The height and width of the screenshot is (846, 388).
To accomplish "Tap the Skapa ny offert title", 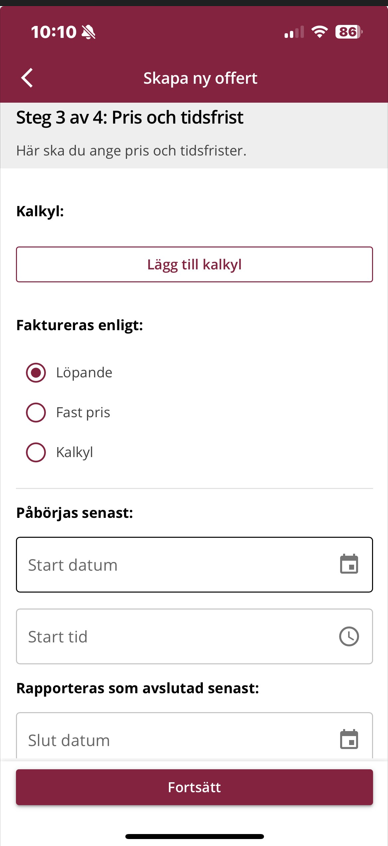I will pos(200,78).
